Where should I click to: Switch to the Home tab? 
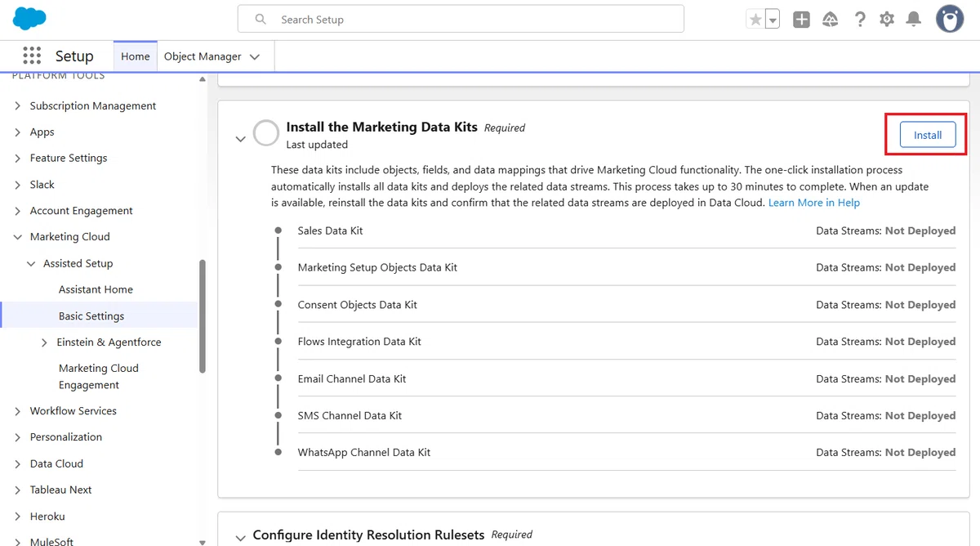pos(136,56)
